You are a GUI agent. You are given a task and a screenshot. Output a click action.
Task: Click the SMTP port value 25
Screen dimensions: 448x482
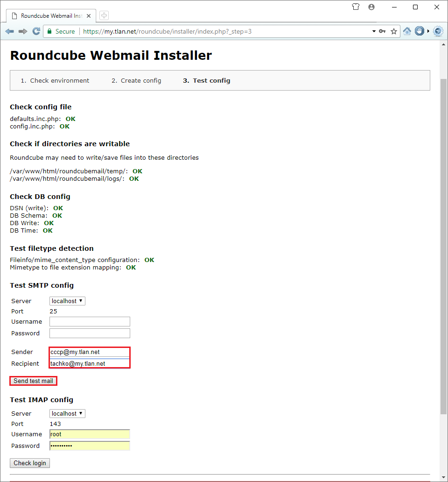53,311
